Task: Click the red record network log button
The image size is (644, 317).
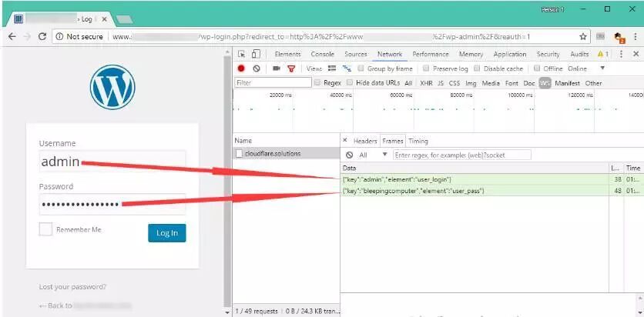Action: click(241, 68)
